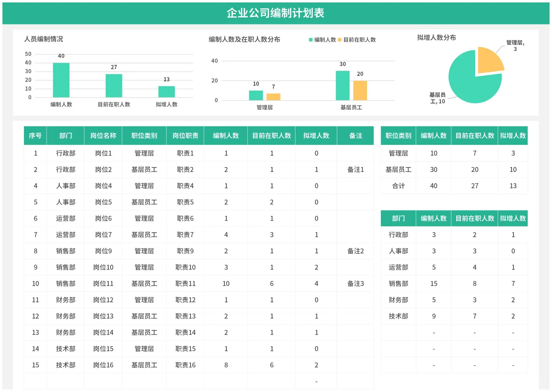Click cell 职责9

click(x=185, y=251)
